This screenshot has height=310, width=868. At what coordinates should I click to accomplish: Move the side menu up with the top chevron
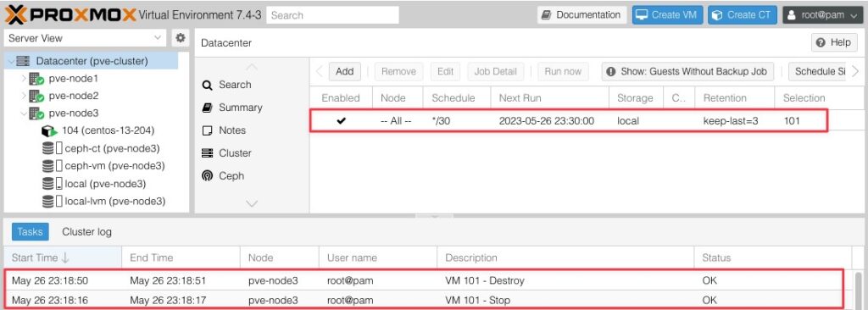coord(251,67)
